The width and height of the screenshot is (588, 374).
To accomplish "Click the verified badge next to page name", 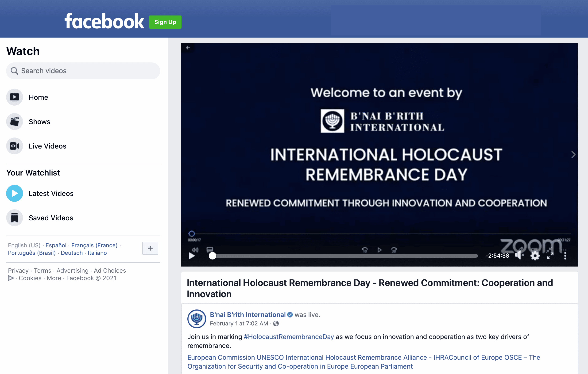I will coord(290,315).
